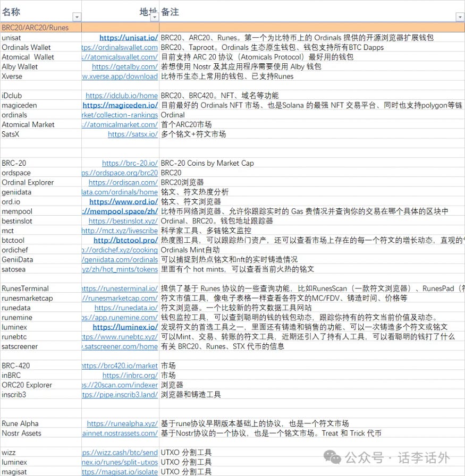Click the satscreener name cell
This screenshot has width=465, height=476.
point(41,346)
